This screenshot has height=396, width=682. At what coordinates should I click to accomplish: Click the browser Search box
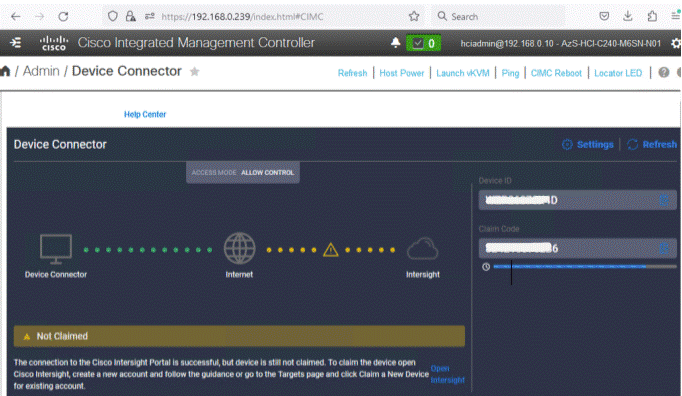pos(498,17)
